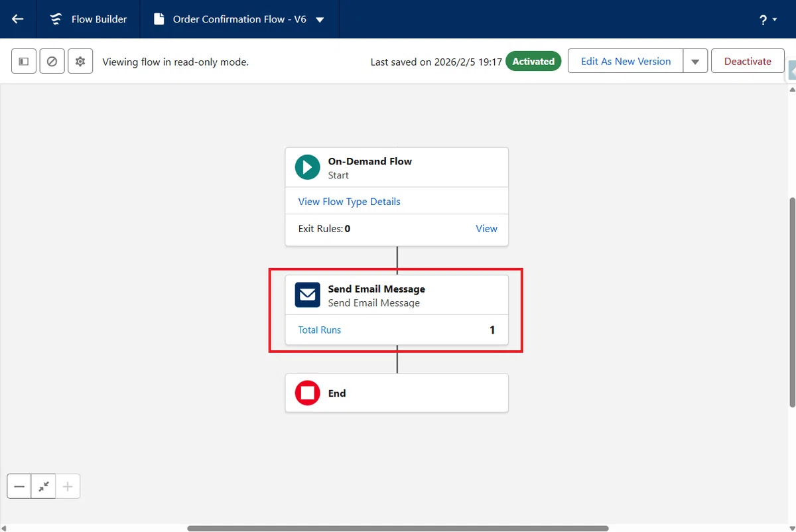Screen dimensions: 796x532
Task: Zoom in with the plus button
Action: tap(68, 486)
